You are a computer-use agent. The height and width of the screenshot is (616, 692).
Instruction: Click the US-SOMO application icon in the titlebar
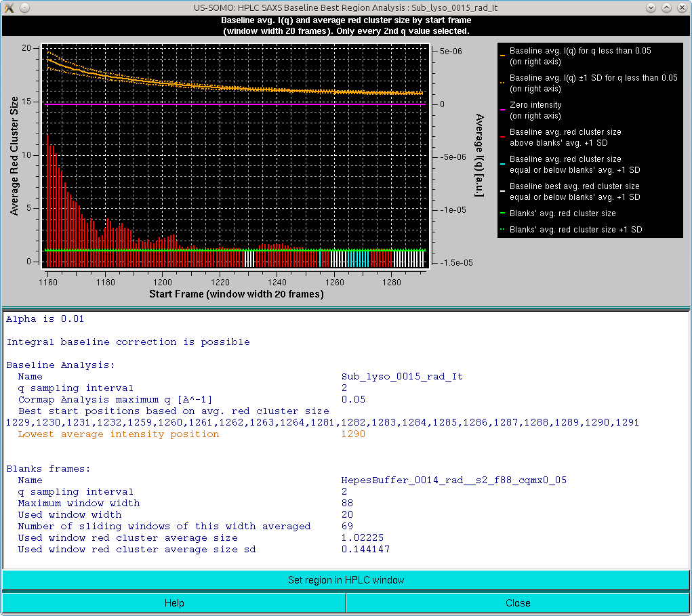[x=9, y=7]
